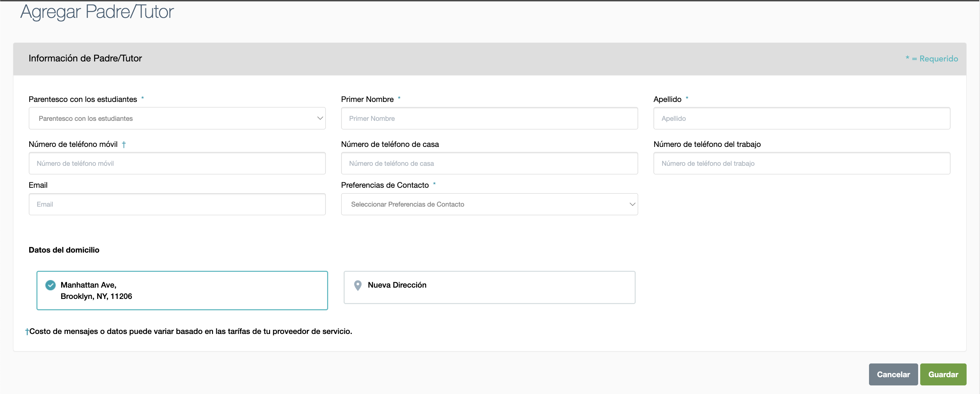Screen dimensions: 980x394
Task: Expand the Seleccionar Preferencias de Contacto dropdown
Action: click(x=489, y=204)
